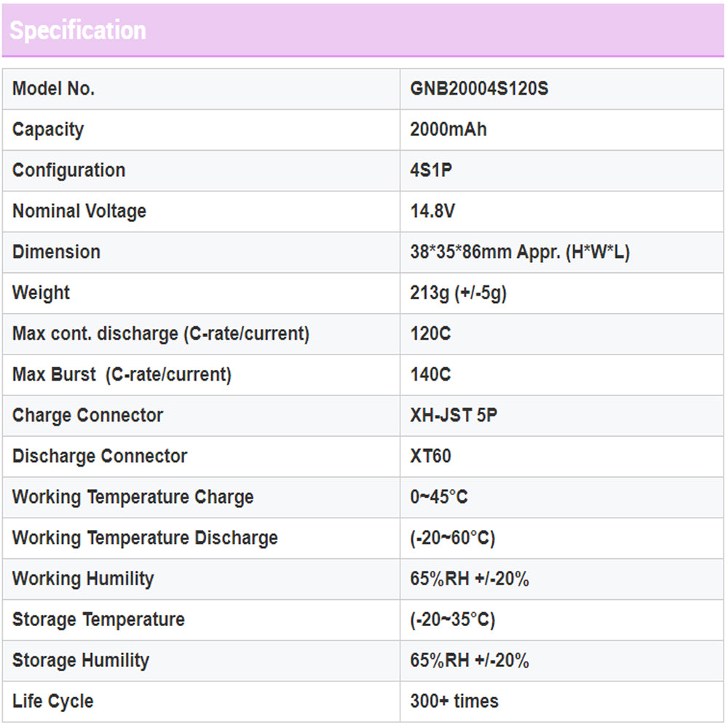
Task: Click the 2000mAh capacity value
Action: click(448, 130)
